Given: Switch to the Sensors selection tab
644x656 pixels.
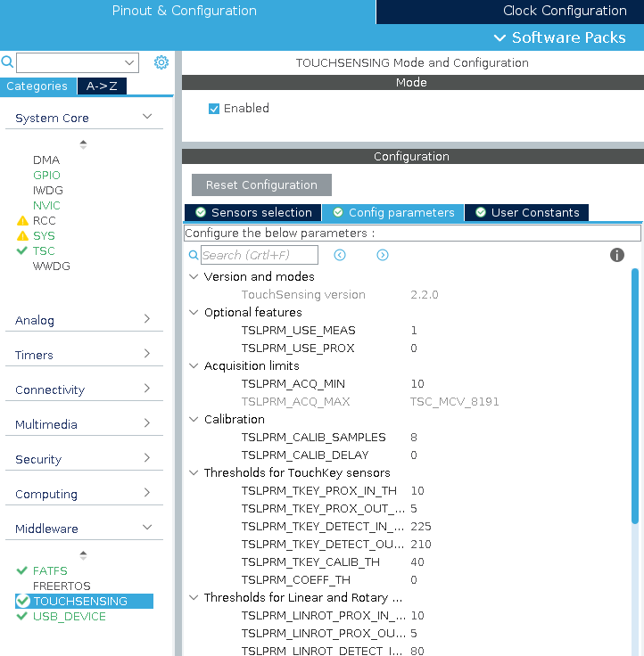Looking at the screenshot, I should click(253, 212).
